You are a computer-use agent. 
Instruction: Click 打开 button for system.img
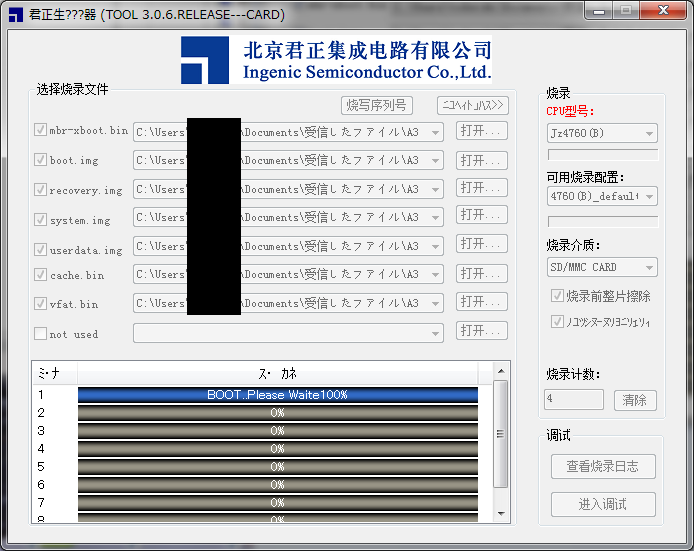[x=482, y=215]
